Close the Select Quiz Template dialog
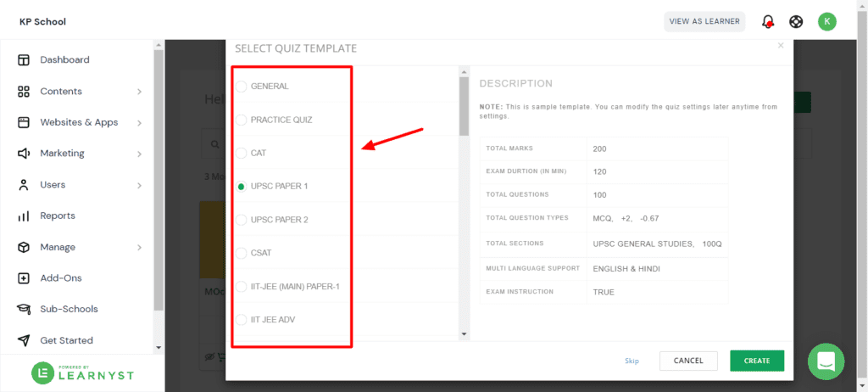 click(x=781, y=46)
